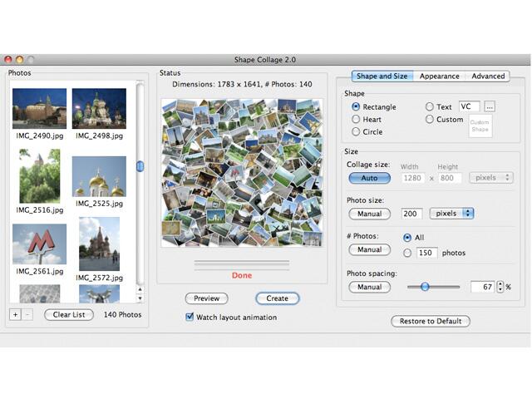Click the plus icon to add photos
The height and width of the screenshot is (399, 532).
pyautogui.click(x=15, y=315)
